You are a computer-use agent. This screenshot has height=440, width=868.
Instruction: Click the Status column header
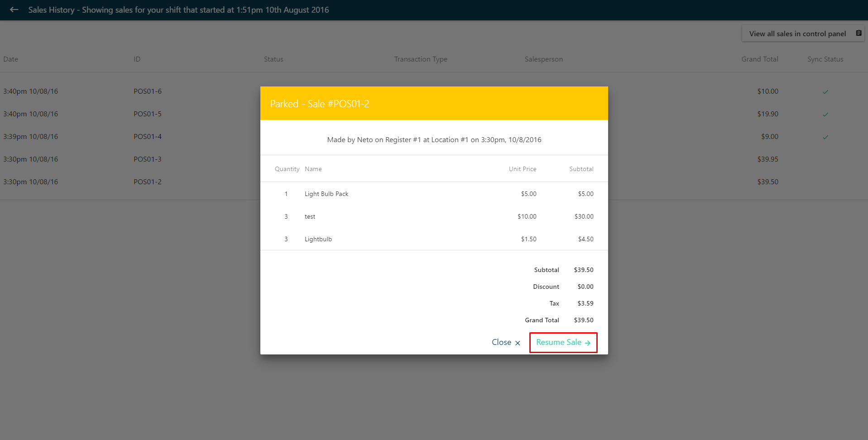[273, 59]
